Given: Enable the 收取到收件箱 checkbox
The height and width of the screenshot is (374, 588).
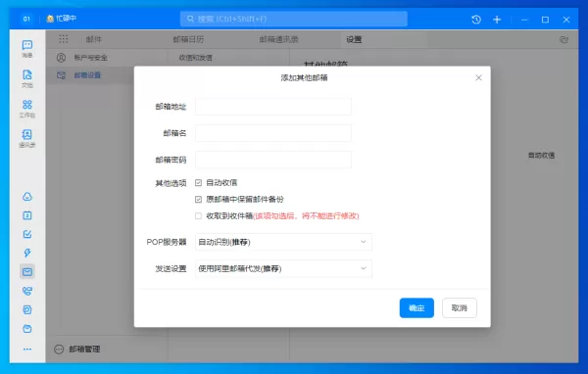Looking at the screenshot, I should point(198,215).
